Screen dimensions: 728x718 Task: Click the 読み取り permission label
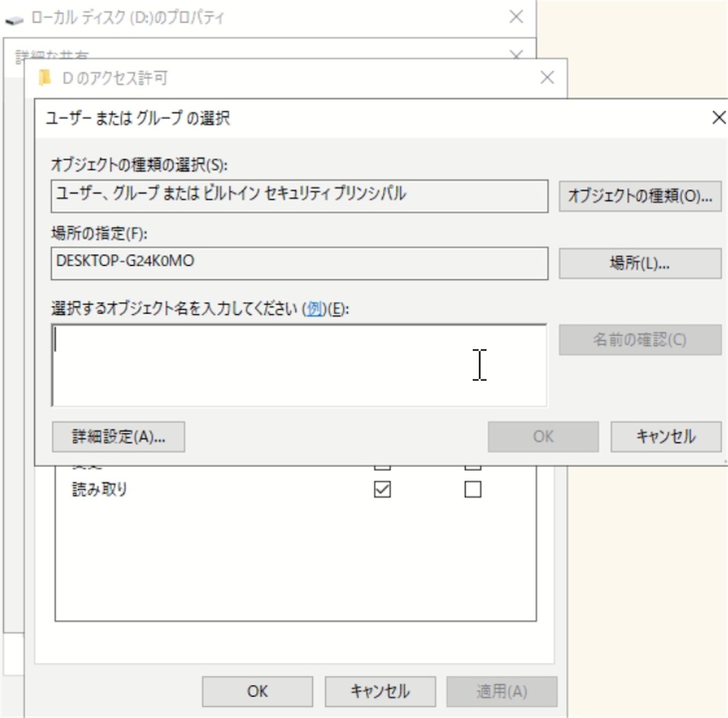pos(100,489)
